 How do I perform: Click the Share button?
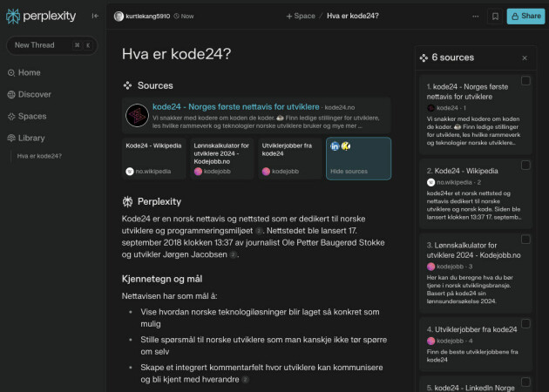coord(525,16)
